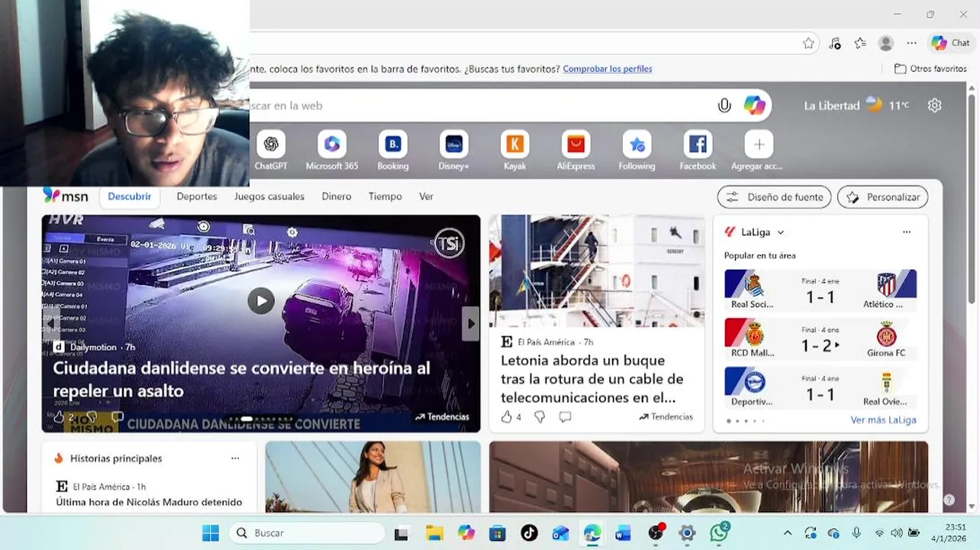Viewport: 980px width, 550px height.
Task: Click the taskbar Buscar search box
Action: [x=307, y=533]
